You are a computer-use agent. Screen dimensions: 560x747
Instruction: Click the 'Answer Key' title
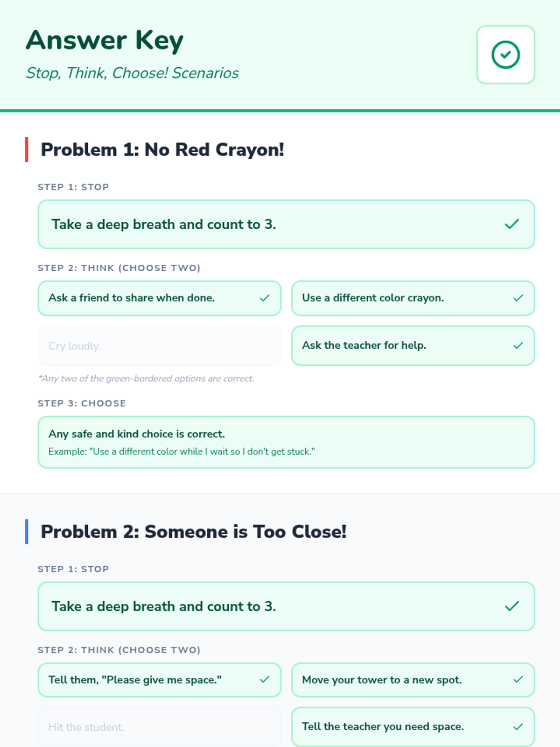click(105, 40)
